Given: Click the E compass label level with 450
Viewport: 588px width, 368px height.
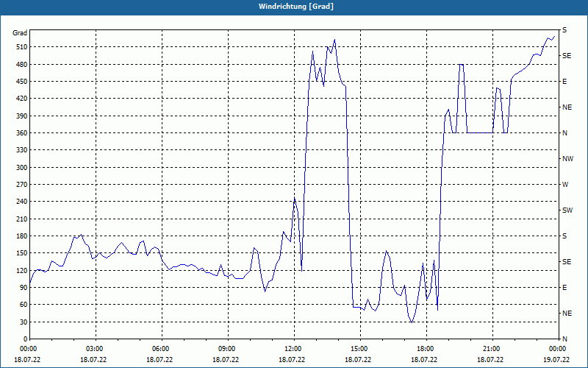Looking at the screenshot, I should pos(564,82).
